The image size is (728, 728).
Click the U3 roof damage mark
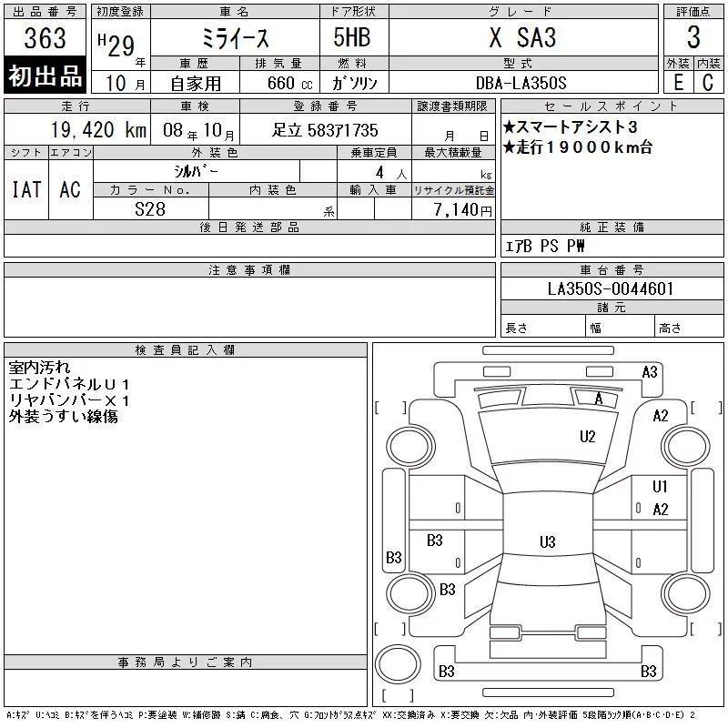pos(548,541)
